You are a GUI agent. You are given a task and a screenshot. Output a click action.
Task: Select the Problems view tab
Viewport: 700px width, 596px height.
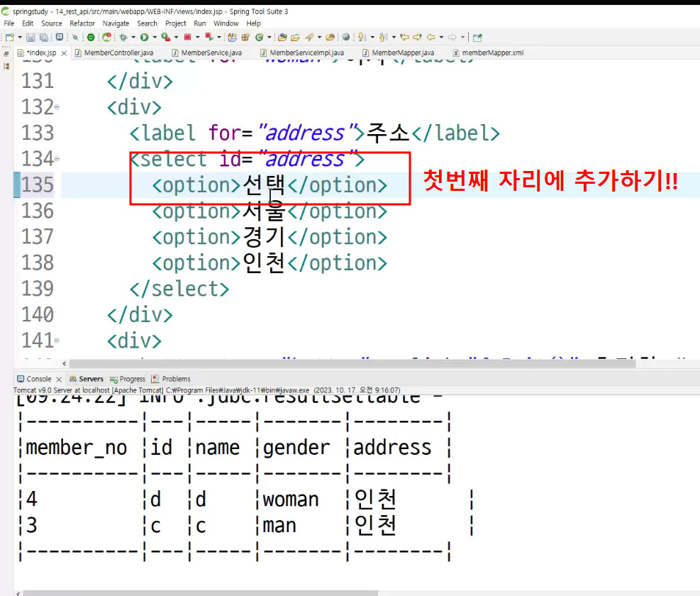tap(171, 379)
